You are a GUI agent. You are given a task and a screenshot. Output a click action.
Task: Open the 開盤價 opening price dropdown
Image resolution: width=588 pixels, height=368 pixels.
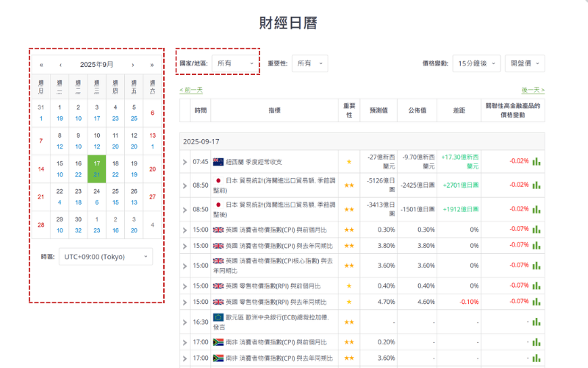525,64
